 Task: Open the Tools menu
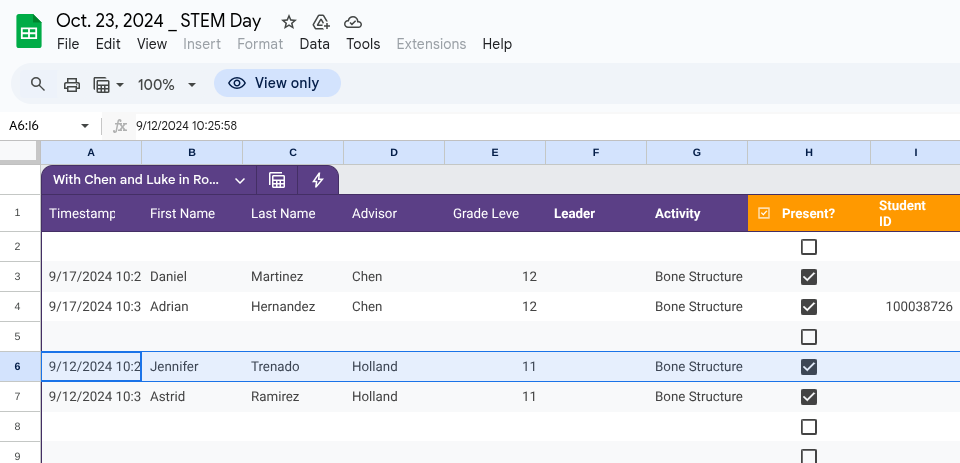click(x=363, y=44)
